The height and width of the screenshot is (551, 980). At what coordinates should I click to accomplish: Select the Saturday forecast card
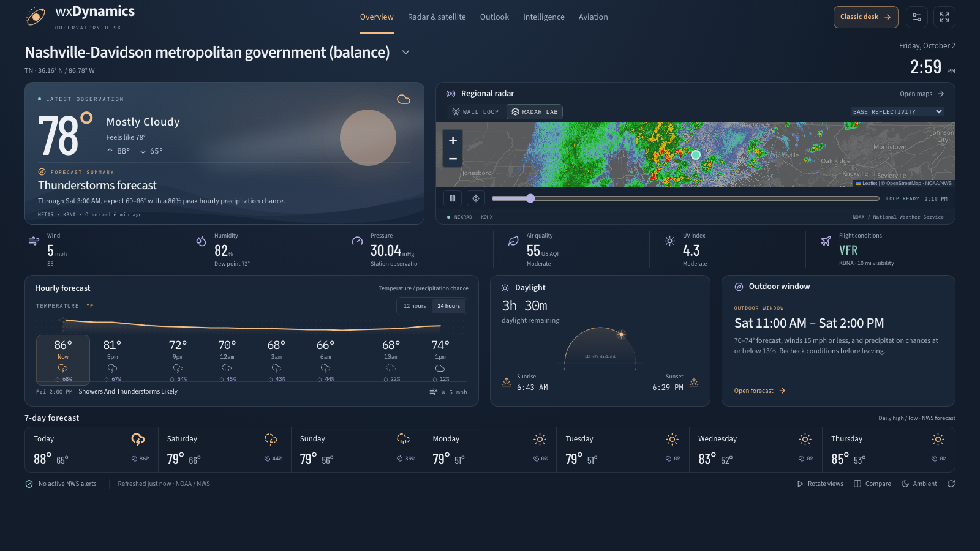(x=224, y=449)
